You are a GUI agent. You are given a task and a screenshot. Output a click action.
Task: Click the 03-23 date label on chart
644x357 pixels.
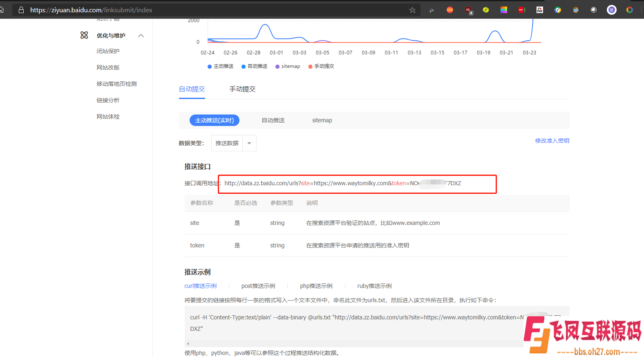point(529,53)
